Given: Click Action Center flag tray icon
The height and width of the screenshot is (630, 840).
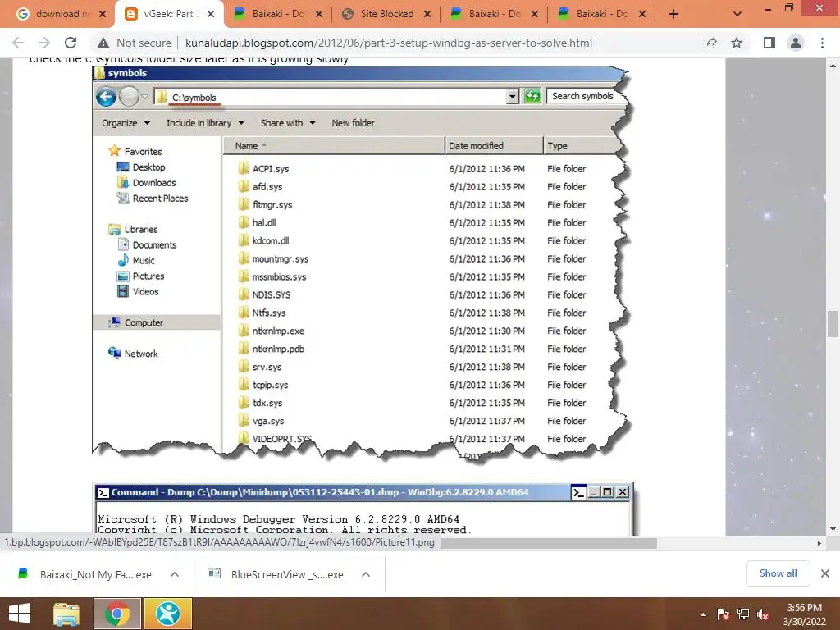Looking at the screenshot, I should tap(724, 614).
